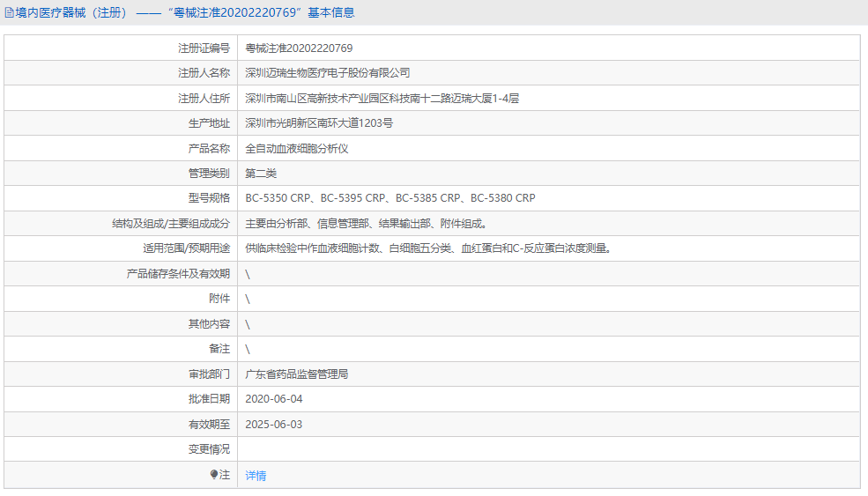This screenshot has width=868, height=496.
Task: Click the 结构及组成/主要组成成分 label
Action: pos(171,224)
